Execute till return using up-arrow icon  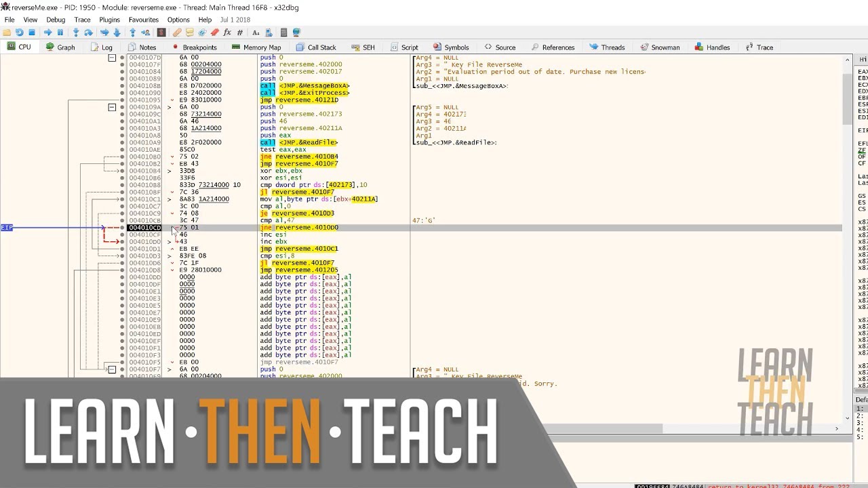click(x=132, y=33)
